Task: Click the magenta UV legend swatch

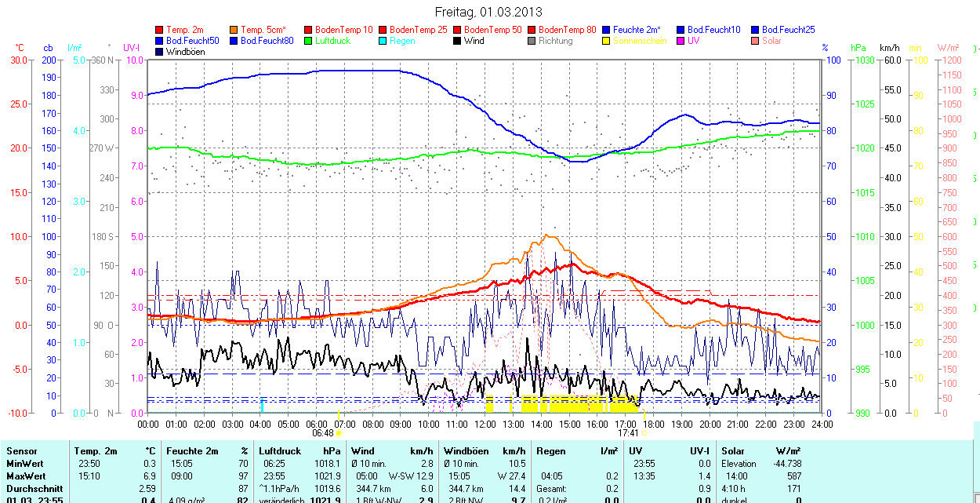Action: pyautogui.click(x=681, y=40)
